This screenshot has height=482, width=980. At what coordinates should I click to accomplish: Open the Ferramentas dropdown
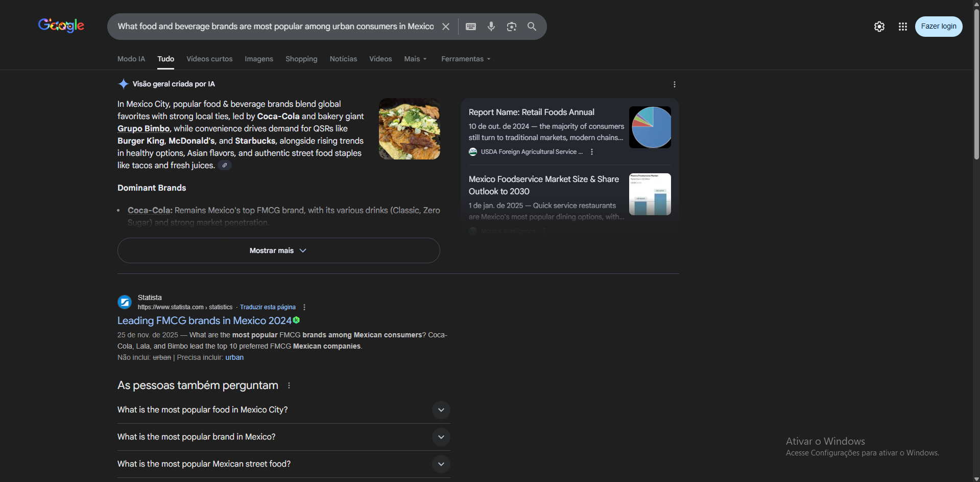pos(465,59)
